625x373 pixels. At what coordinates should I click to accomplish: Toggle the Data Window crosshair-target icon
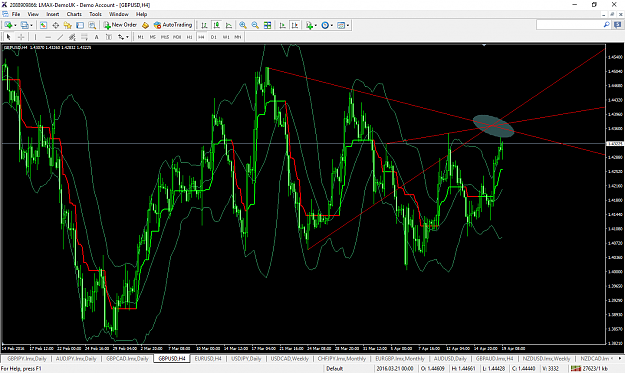[55, 25]
